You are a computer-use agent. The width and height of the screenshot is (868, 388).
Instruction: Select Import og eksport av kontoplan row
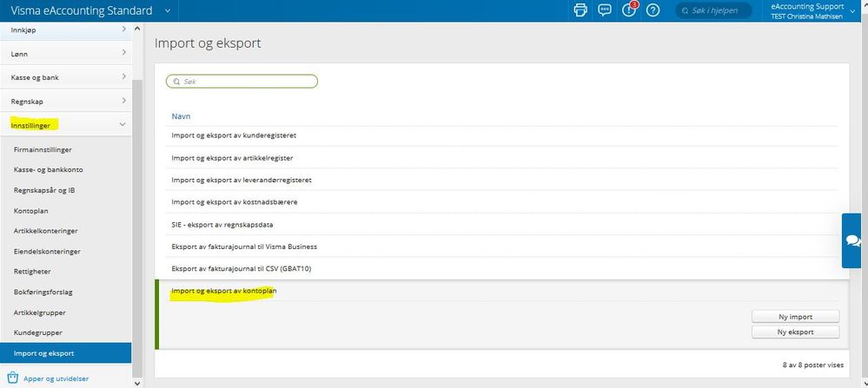click(x=504, y=291)
